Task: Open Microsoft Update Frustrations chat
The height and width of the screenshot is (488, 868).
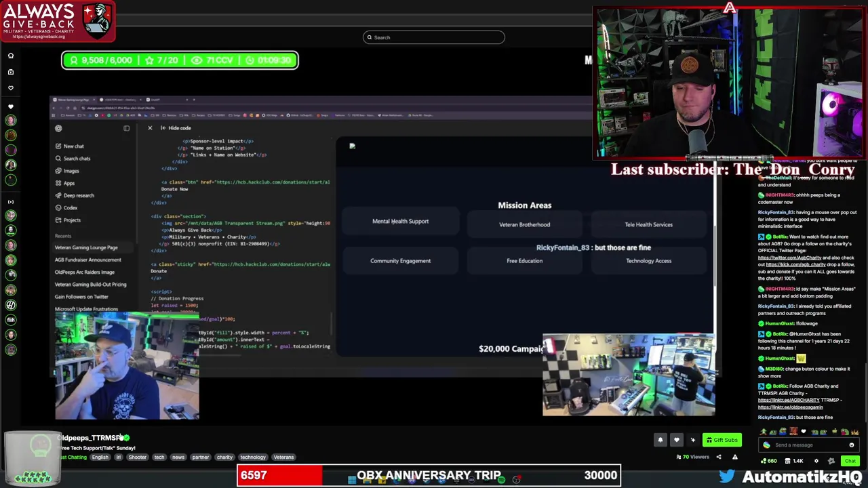Action: click(x=86, y=309)
